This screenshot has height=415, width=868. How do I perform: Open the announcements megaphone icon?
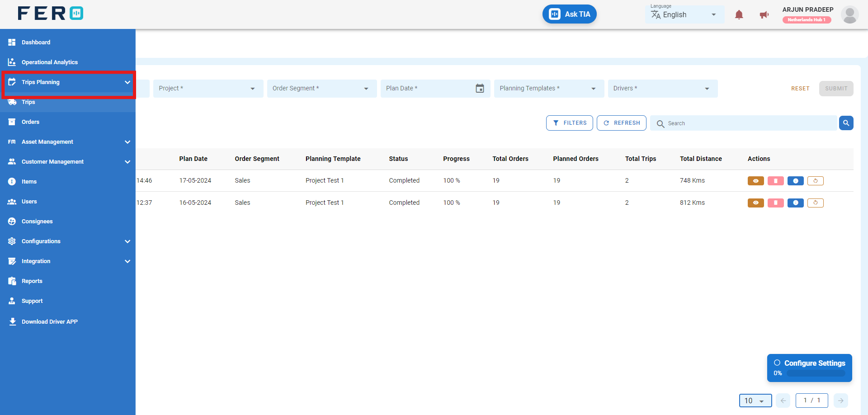point(764,15)
